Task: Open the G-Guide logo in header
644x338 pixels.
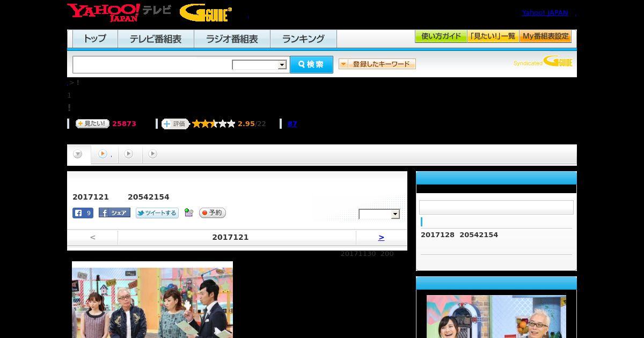Action: click(x=206, y=13)
